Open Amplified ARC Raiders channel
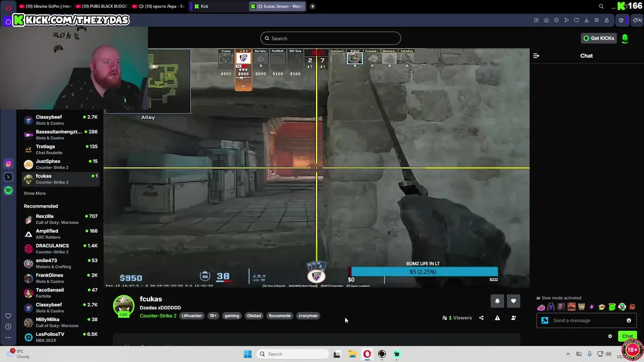This screenshot has width=644, height=362. coord(60,234)
